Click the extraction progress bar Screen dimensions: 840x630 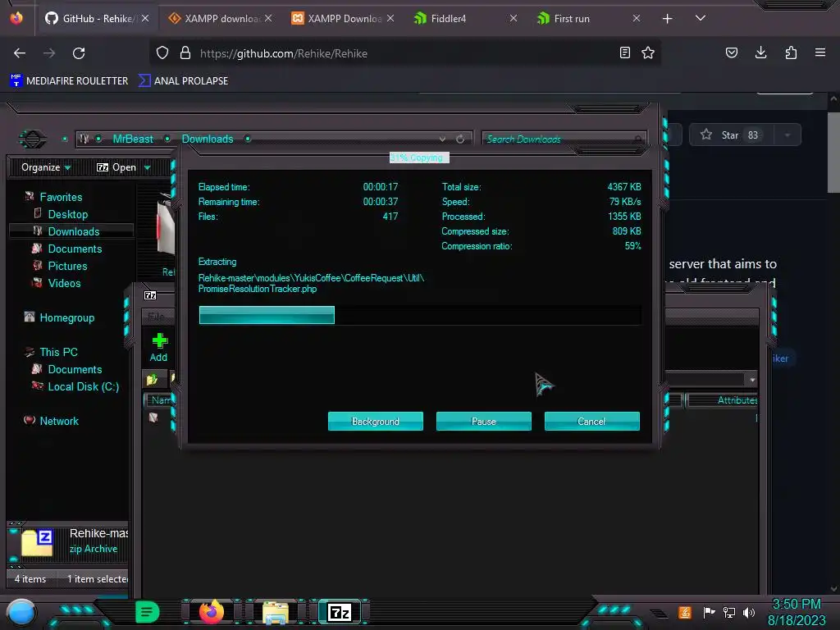419,315
